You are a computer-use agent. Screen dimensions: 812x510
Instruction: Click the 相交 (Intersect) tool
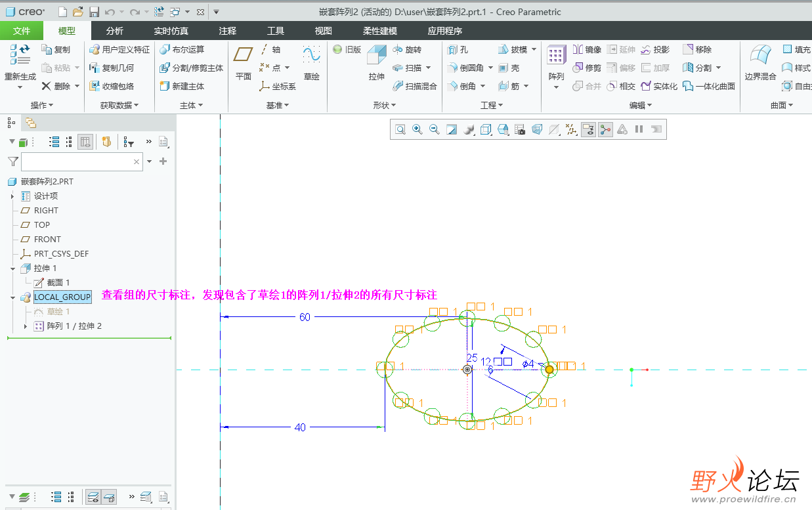[621, 86]
